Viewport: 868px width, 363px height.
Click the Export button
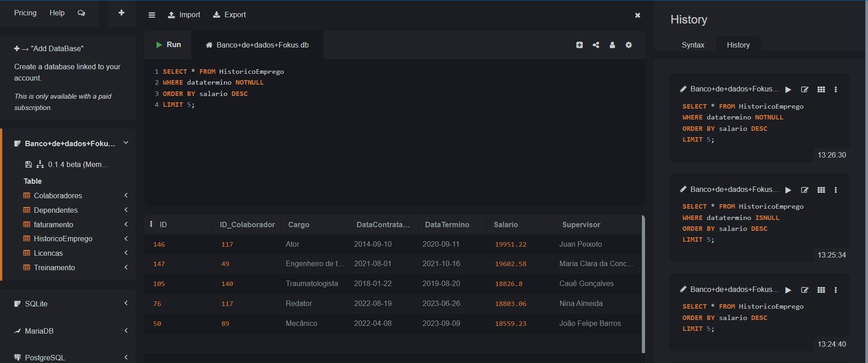(229, 14)
